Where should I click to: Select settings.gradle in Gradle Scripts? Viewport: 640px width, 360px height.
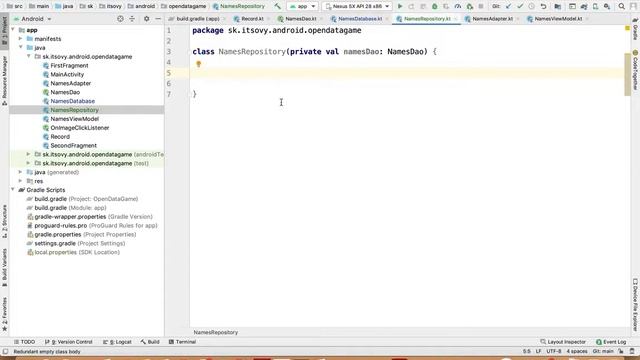tap(76, 243)
